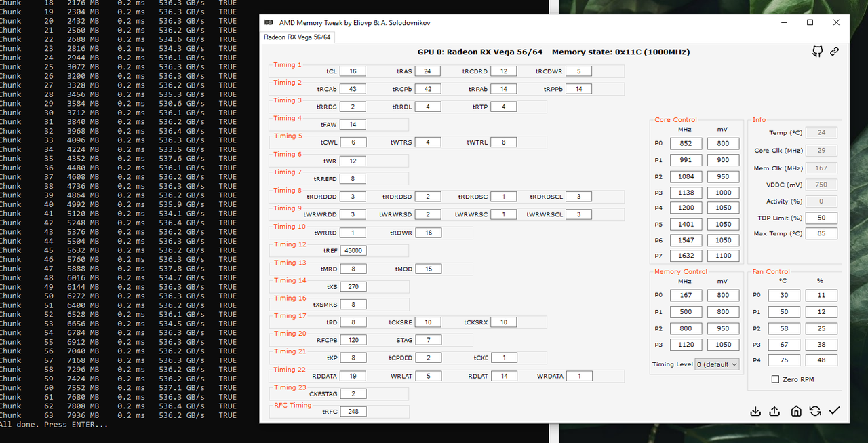Edit the tRDRDSCL field
The width and height of the screenshot is (868, 443).
(578, 197)
